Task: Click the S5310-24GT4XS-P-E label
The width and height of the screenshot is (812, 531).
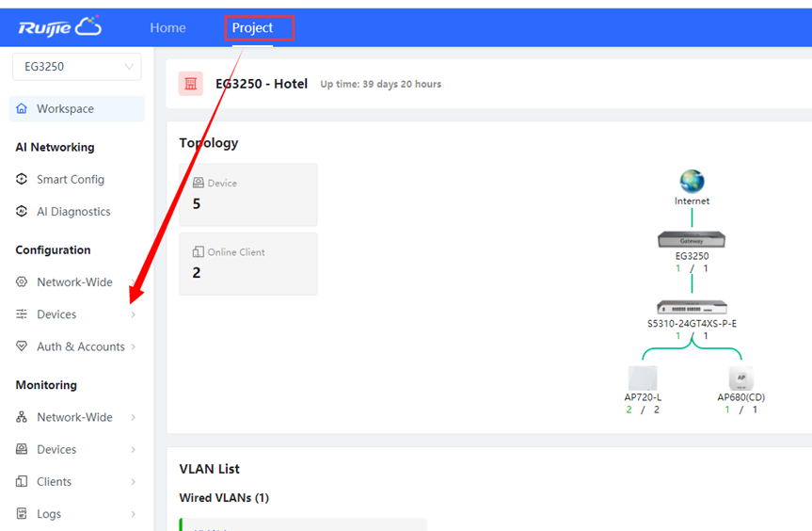Action: click(x=692, y=324)
